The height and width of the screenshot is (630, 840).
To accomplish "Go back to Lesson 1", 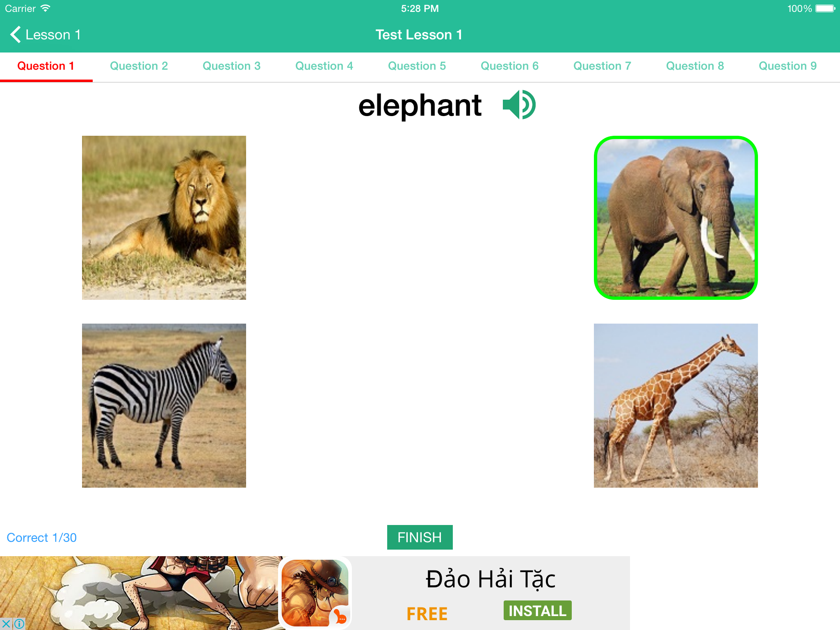I will click(45, 35).
